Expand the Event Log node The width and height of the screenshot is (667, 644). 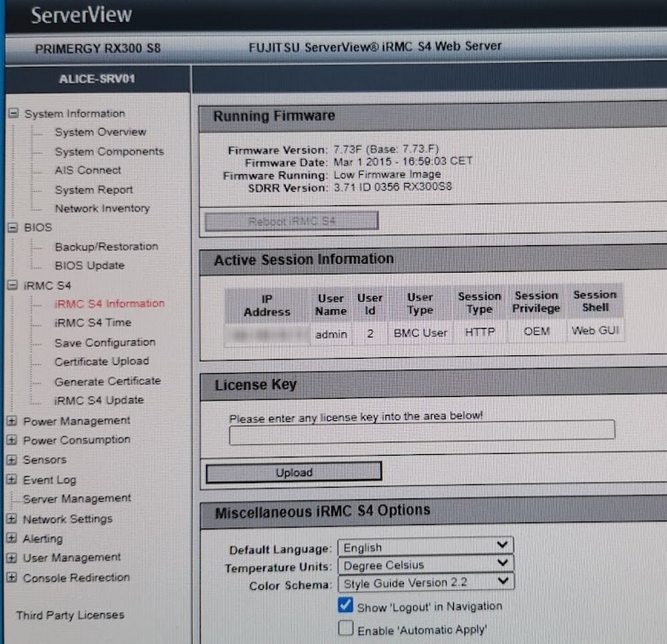coord(12,480)
